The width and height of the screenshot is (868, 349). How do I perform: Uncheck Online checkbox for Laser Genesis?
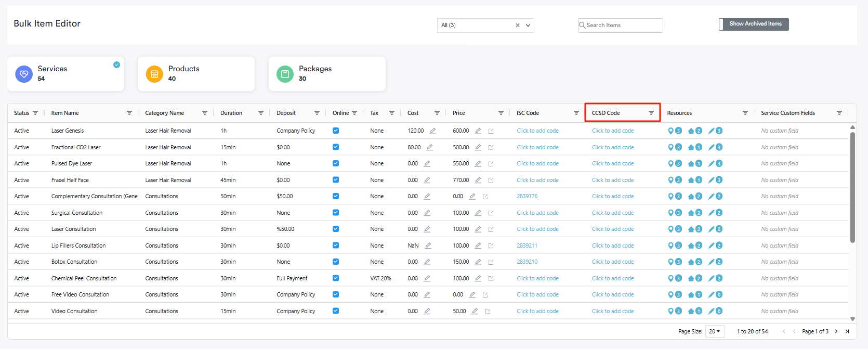coord(336,131)
